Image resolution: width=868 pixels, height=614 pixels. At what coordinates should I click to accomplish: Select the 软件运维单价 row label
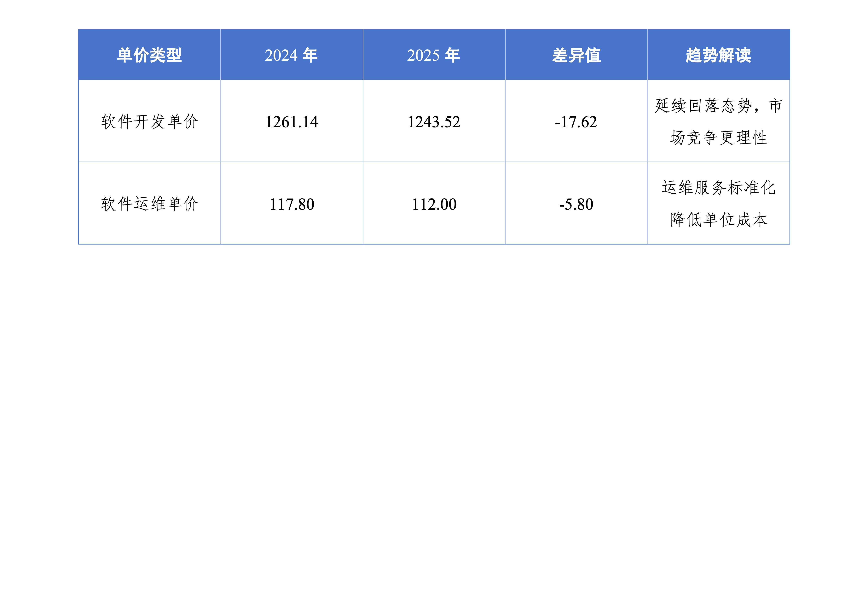149,204
